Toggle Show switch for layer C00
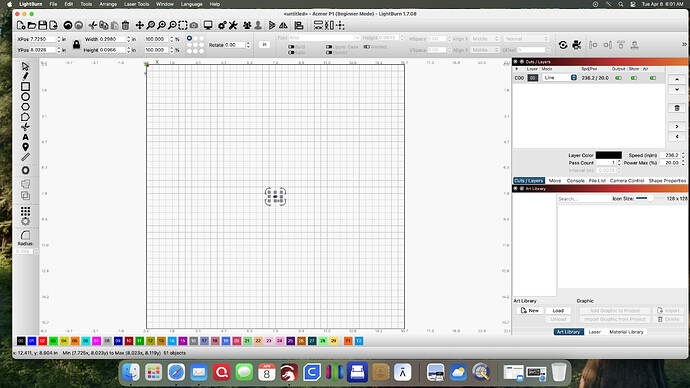The width and height of the screenshot is (690, 388). click(x=634, y=78)
